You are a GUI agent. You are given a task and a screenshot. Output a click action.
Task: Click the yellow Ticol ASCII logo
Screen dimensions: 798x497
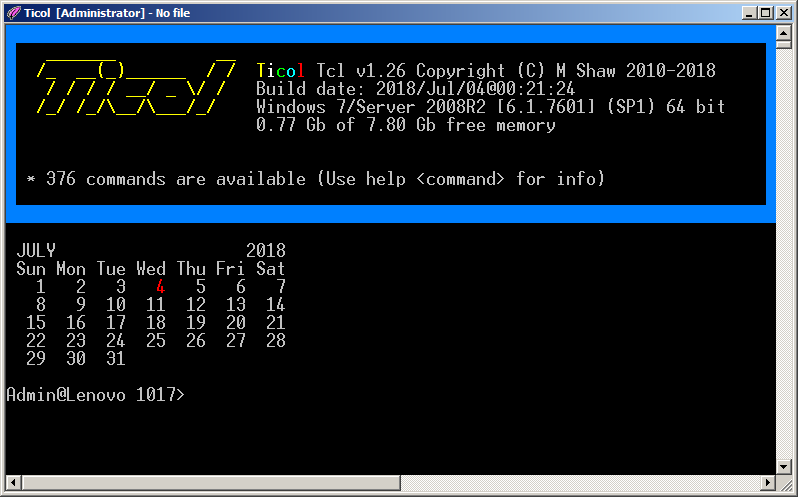(x=136, y=86)
